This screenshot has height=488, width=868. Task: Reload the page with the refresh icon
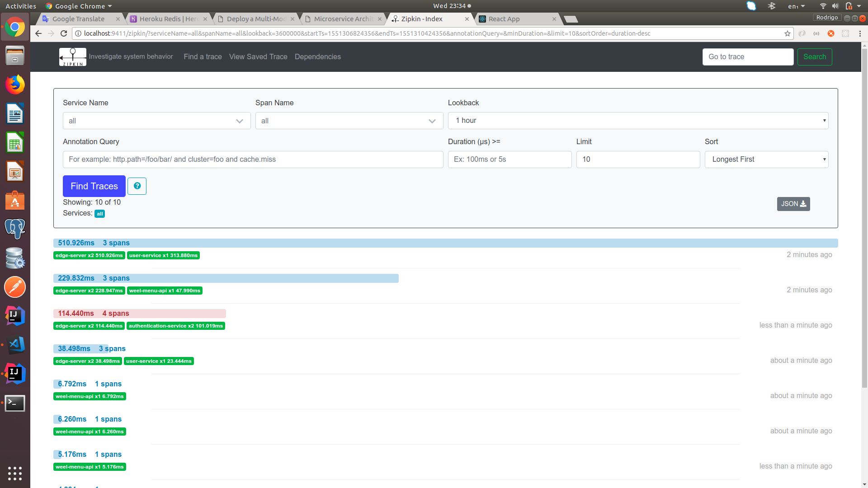pyautogui.click(x=64, y=33)
